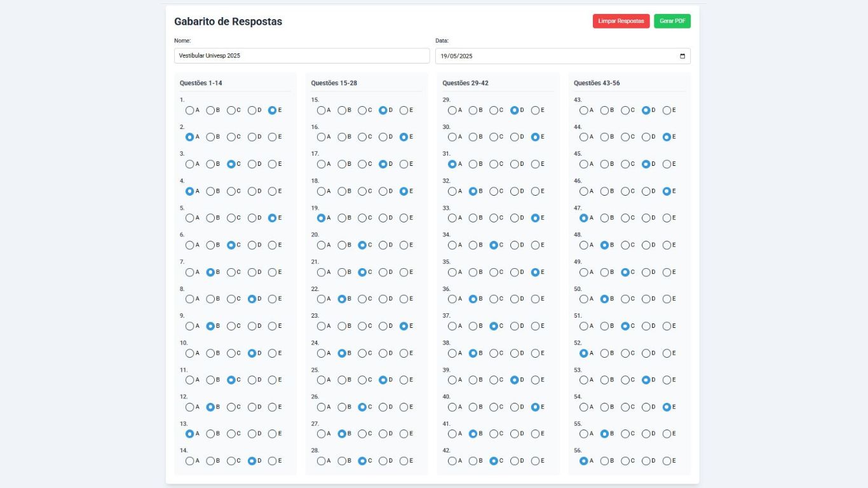The width and height of the screenshot is (868, 488).
Task: Mark option A for question 42
Action: pyautogui.click(x=452, y=461)
